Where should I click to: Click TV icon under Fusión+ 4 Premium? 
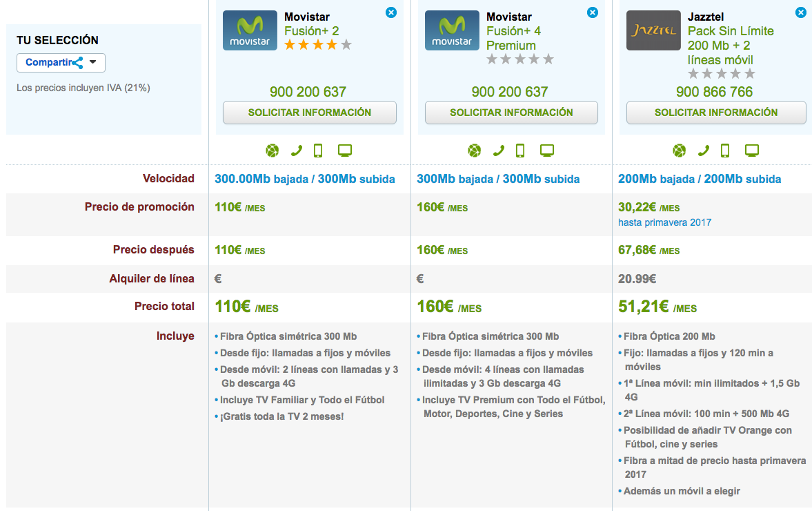click(547, 151)
